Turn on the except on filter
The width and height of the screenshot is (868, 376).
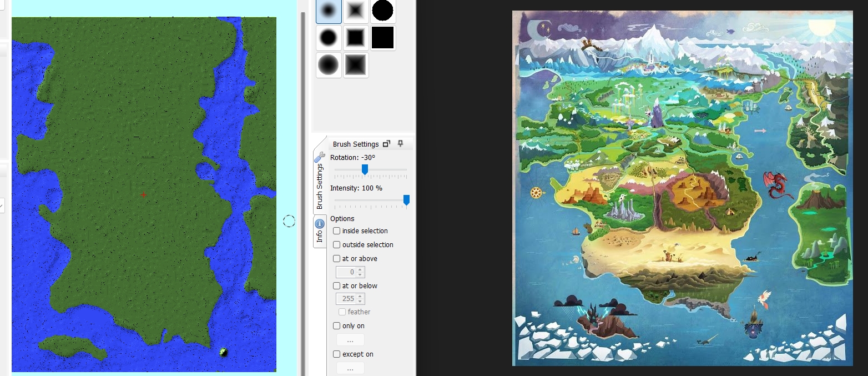click(336, 354)
